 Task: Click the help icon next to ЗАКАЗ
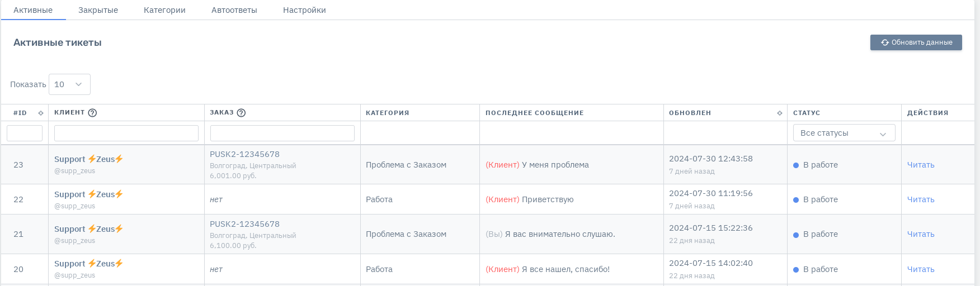242,113
